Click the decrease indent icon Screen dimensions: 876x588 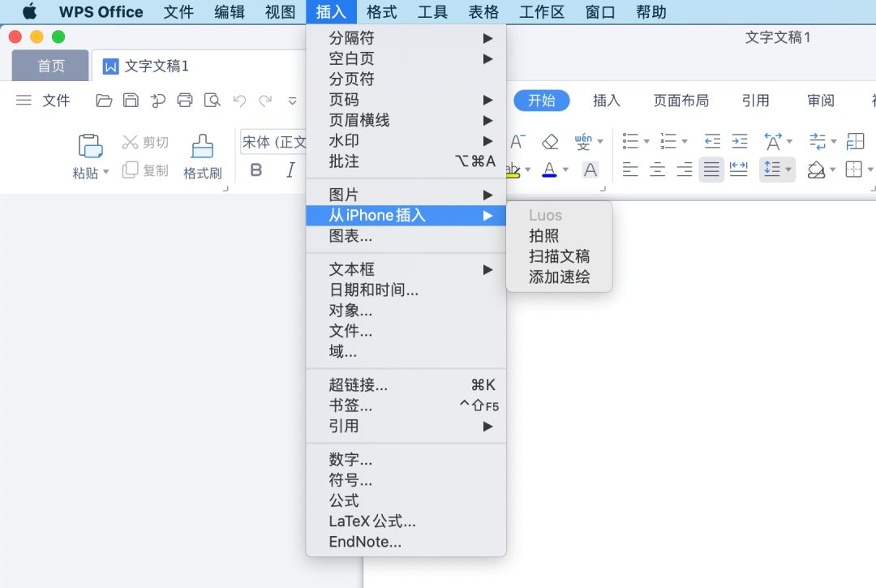(711, 140)
